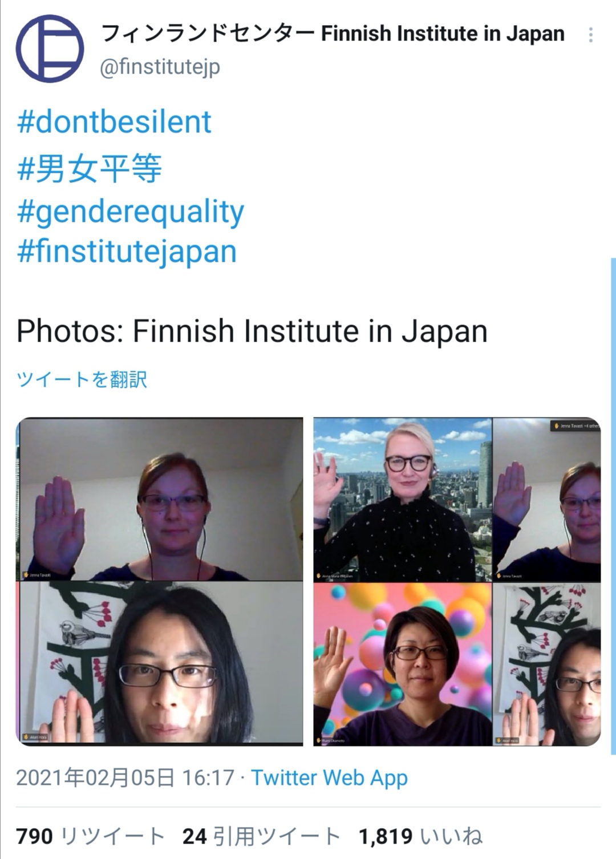Open the #dontbesilent hashtag
The height and width of the screenshot is (859, 616).
114,121
